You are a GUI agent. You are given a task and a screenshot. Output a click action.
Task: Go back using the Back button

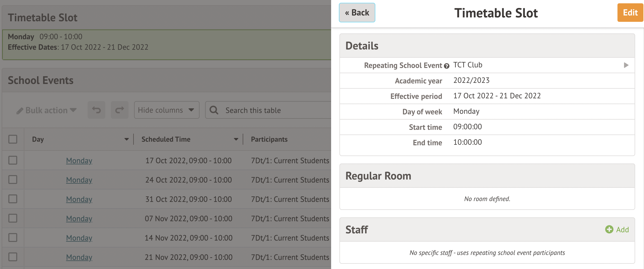tap(357, 13)
